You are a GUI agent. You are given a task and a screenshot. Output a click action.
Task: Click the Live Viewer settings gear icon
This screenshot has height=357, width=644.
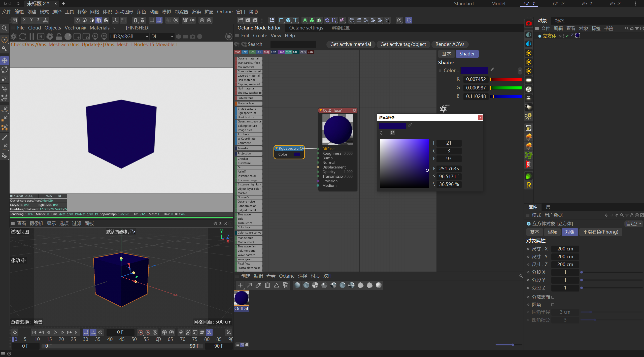[x=50, y=37]
